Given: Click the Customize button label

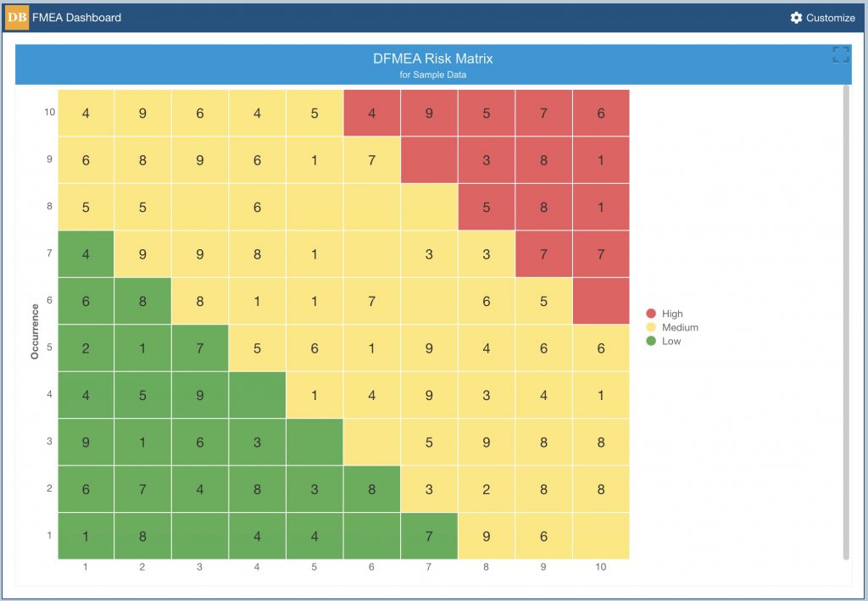Looking at the screenshot, I should [831, 18].
